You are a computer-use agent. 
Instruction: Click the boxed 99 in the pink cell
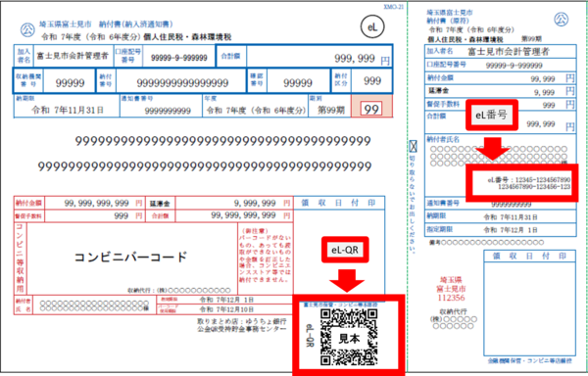click(x=371, y=109)
